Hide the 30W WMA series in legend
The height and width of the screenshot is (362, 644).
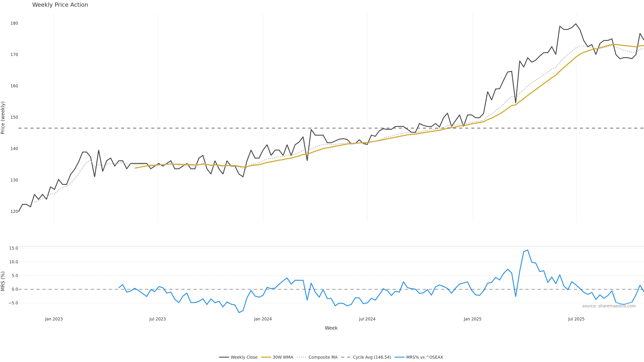pyautogui.click(x=282, y=357)
